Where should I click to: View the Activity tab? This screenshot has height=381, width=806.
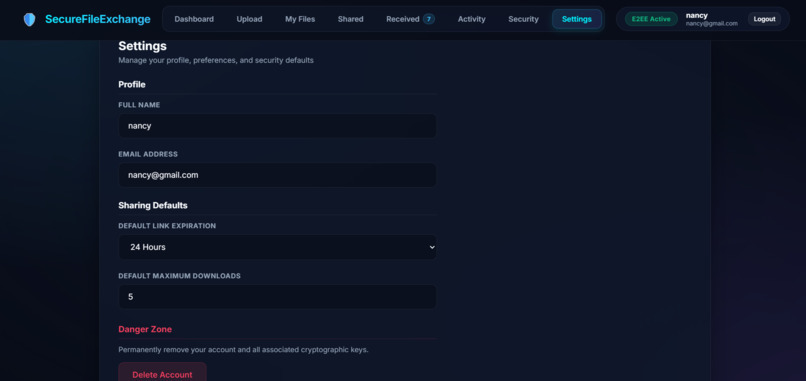[x=471, y=19]
